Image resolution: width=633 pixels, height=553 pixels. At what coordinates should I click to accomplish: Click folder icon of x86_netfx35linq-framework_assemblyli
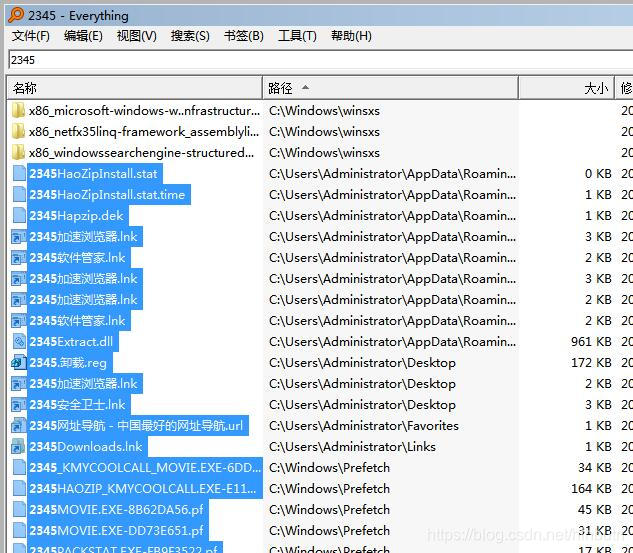[18, 131]
